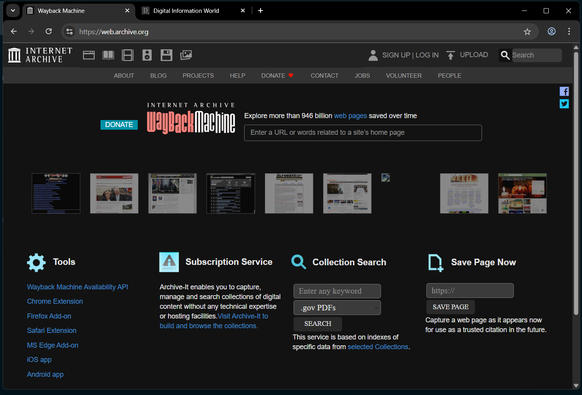Share via the Facebook icon
582x395 pixels.
pos(564,91)
